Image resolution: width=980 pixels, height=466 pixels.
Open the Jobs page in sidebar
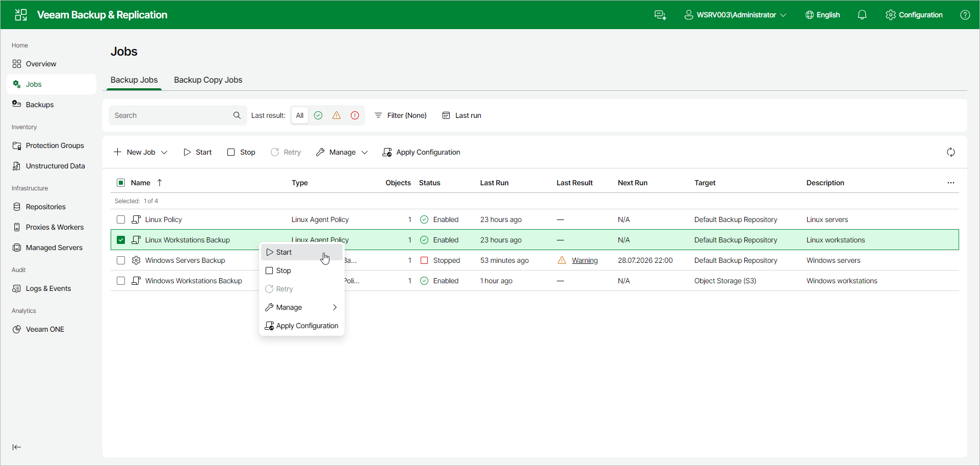click(x=51, y=84)
